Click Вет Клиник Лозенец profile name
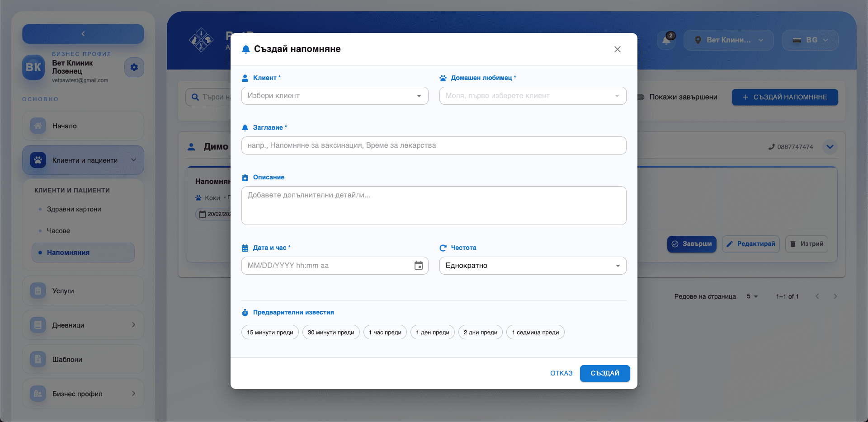868x422 pixels. tap(72, 67)
